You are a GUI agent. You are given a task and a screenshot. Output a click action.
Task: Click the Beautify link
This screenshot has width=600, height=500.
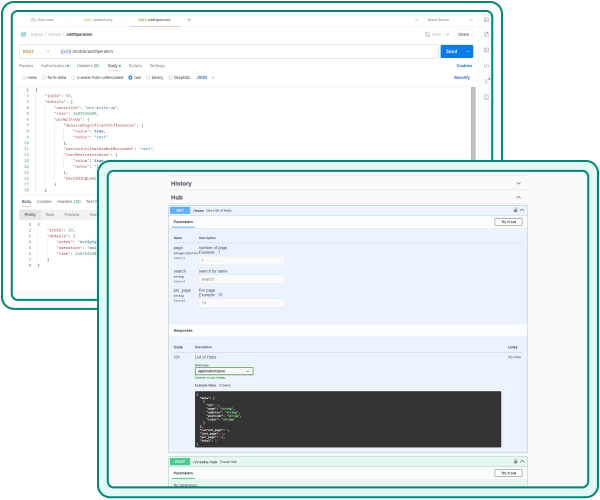point(461,76)
